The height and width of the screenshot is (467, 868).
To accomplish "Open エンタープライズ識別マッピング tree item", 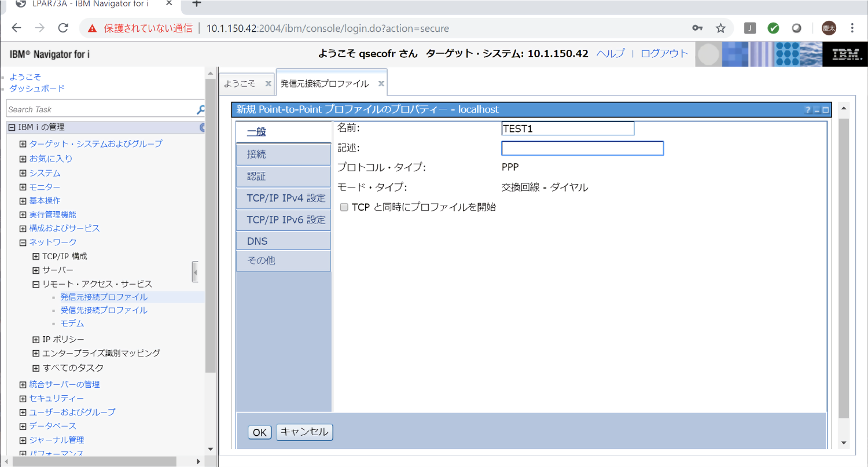I will click(x=101, y=353).
